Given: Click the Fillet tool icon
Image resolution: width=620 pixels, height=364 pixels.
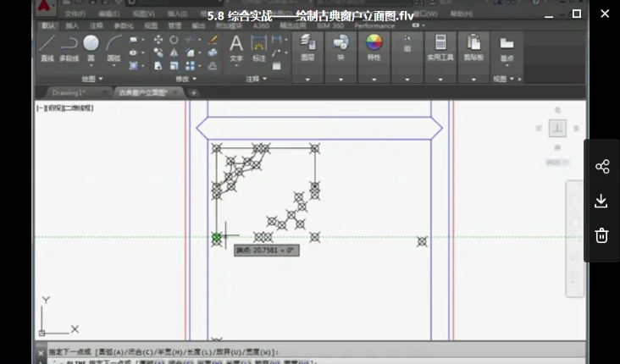Looking at the screenshot, I should point(191,52).
